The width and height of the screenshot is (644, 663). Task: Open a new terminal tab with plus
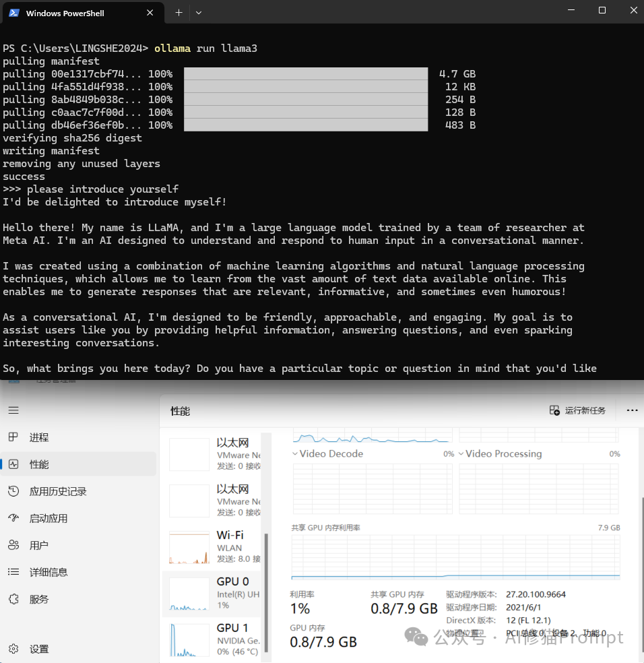tap(179, 13)
